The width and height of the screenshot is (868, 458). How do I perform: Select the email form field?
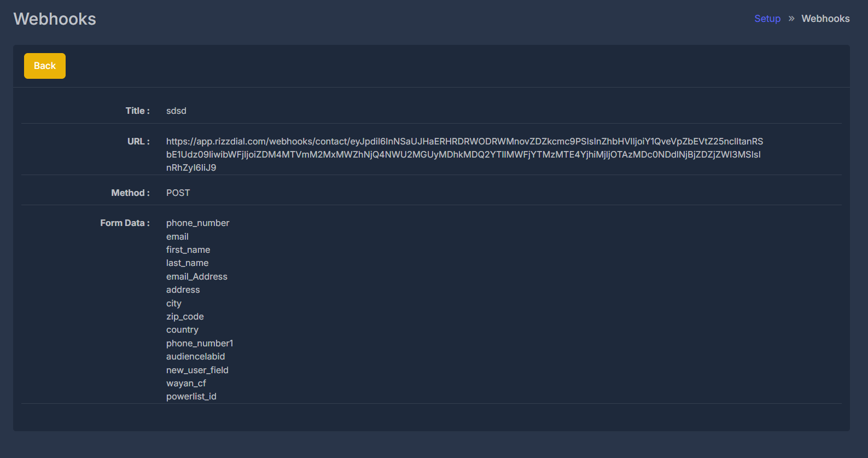177,236
